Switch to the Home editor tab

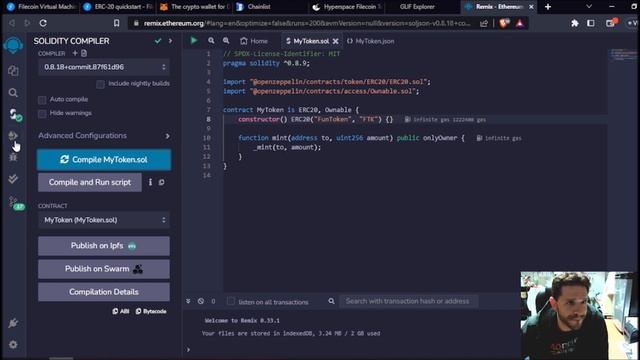click(254, 41)
